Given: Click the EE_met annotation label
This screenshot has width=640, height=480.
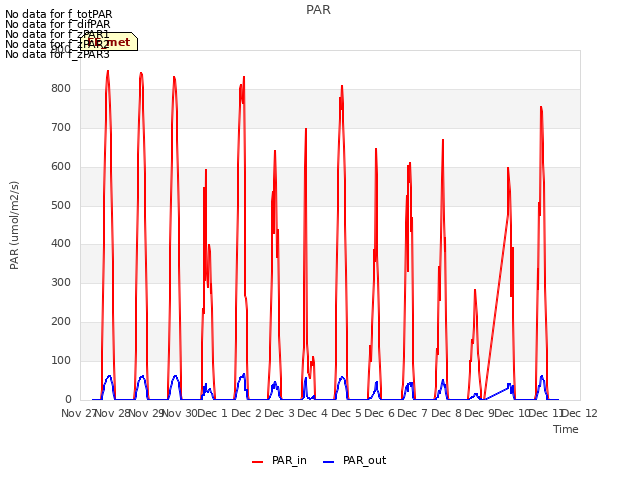Looking at the screenshot, I should [109, 42].
